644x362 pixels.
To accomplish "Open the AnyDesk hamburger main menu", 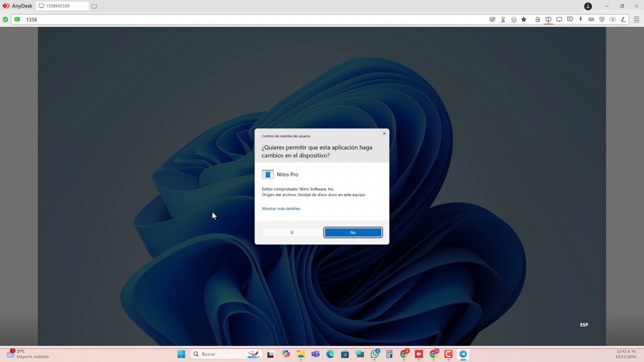I will coord(636,20).
